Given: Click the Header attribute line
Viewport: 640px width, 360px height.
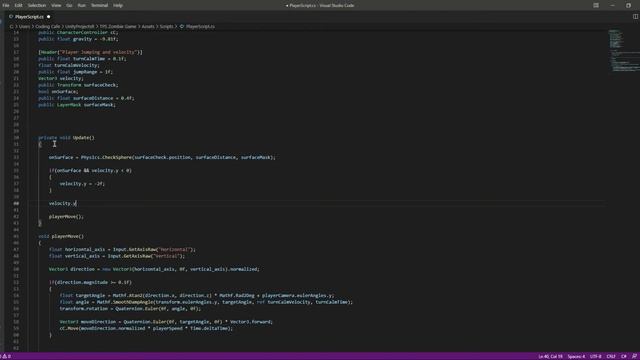Looking at the screenshot, I should [x=90, y=52].
